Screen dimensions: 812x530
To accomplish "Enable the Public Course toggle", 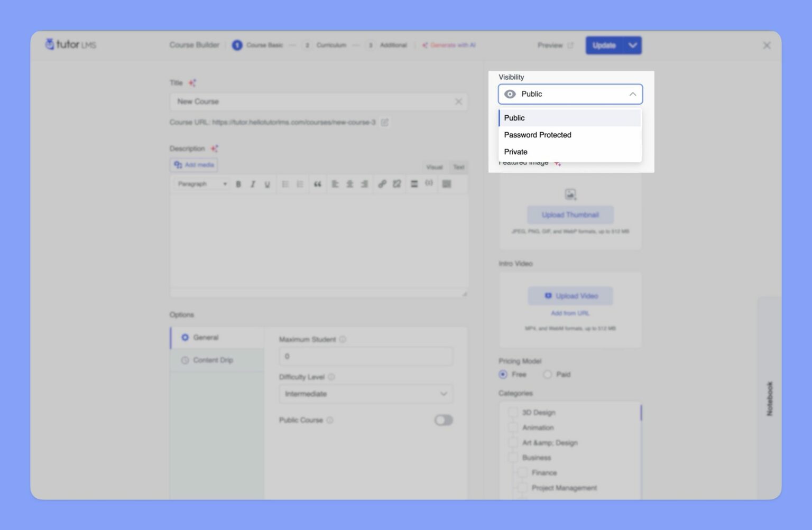I will 443,420.
